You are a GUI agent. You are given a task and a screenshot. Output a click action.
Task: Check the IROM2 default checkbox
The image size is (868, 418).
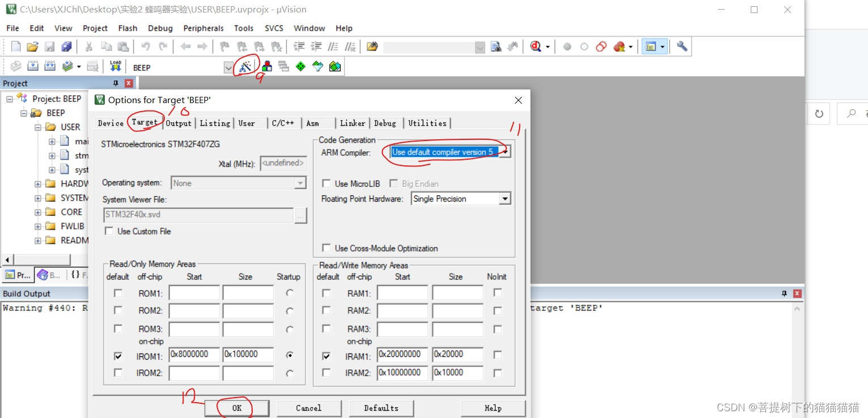click(x=118, y=373)
